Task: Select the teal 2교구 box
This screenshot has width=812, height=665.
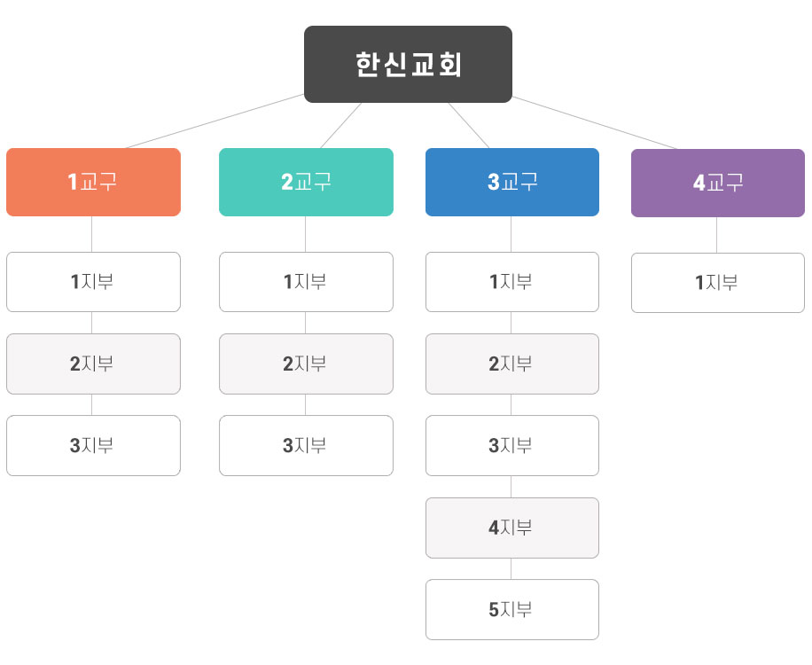Action: [306, 182]
